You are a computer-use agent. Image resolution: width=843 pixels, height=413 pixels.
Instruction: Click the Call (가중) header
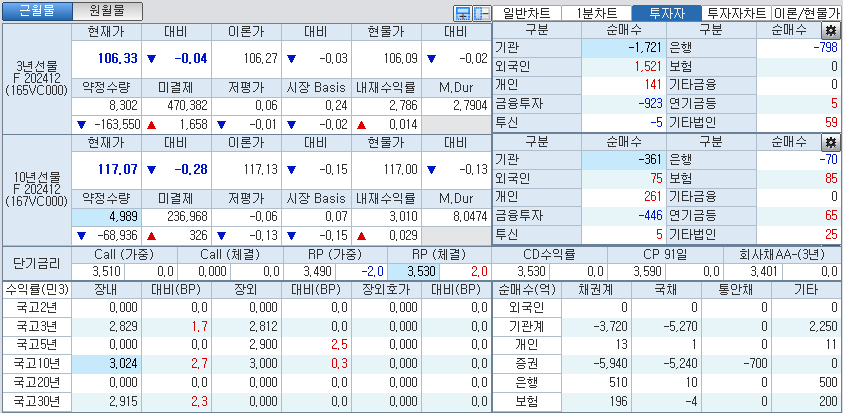tap(124, 254)
